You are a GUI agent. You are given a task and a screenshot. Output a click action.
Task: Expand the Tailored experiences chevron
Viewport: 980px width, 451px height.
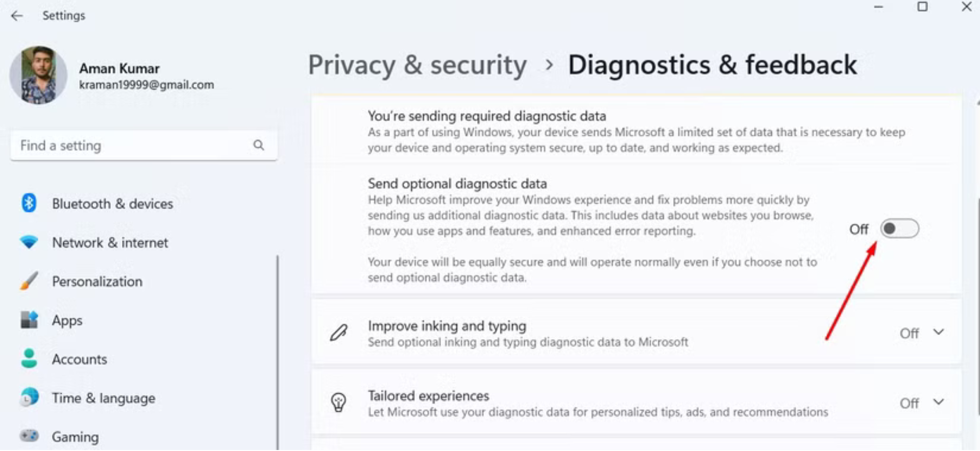click(x=938, y=402)
